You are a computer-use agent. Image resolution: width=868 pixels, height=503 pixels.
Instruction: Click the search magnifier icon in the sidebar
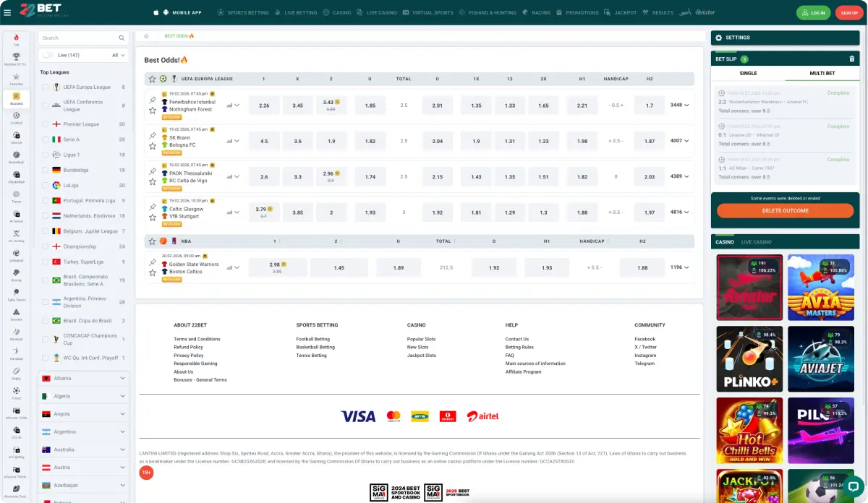coord(122,38)
